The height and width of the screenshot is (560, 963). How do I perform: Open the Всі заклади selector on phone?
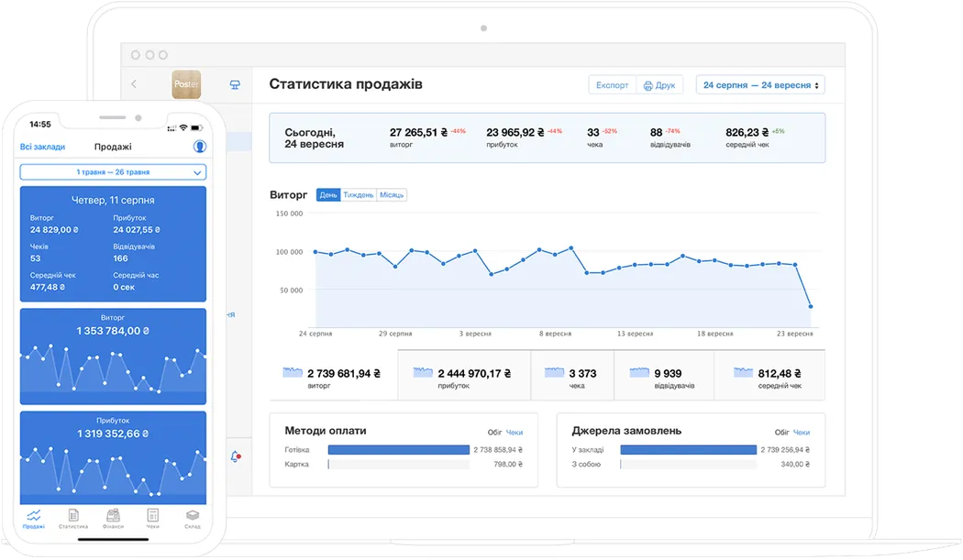tap(42, 148)
